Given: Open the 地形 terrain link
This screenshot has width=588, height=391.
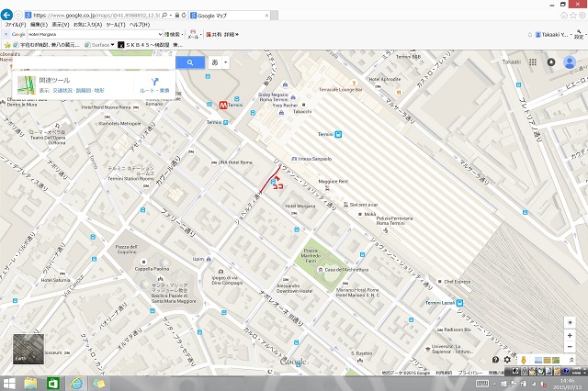Looking at the screenshot, I should [x=99, y=91].
